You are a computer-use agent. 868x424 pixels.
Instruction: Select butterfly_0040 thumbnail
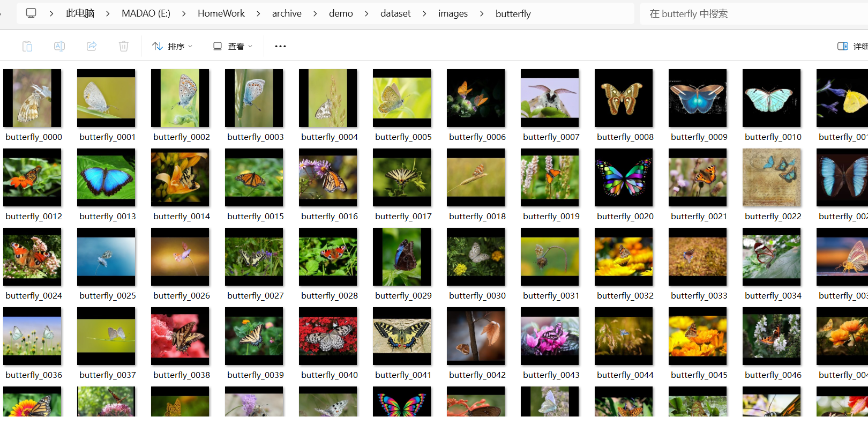pyautogui.click(x=328, y=336)
